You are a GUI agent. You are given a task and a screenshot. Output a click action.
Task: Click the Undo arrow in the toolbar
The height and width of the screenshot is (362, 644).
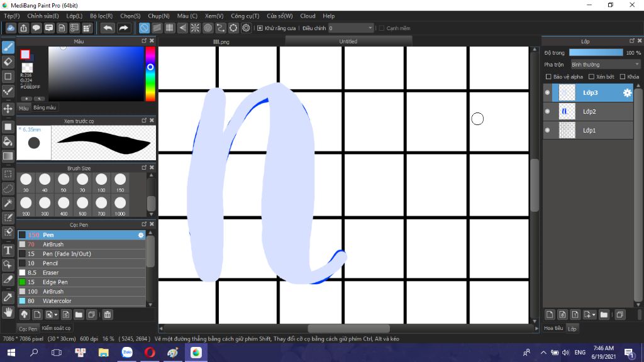(x=108, y=28)
